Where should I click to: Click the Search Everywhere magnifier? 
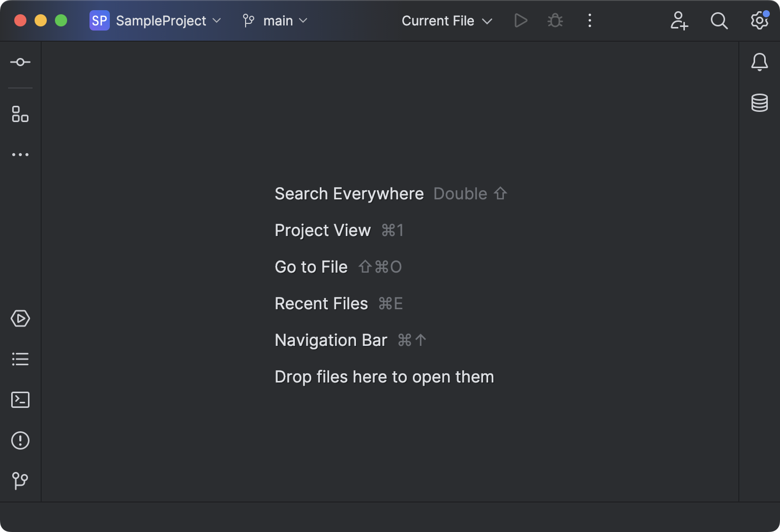(x=719, y=21)
